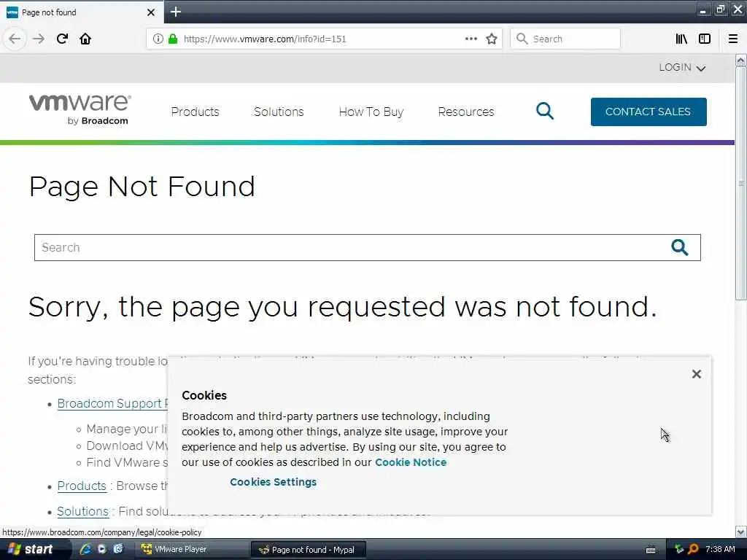Open a new tab with plus button

tap(175, 12)
